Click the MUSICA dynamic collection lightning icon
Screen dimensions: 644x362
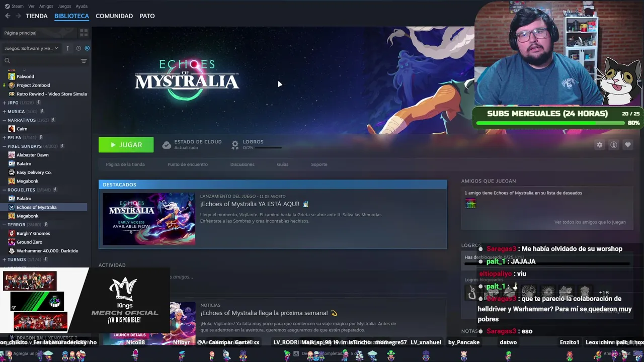[x=42, y=111]
